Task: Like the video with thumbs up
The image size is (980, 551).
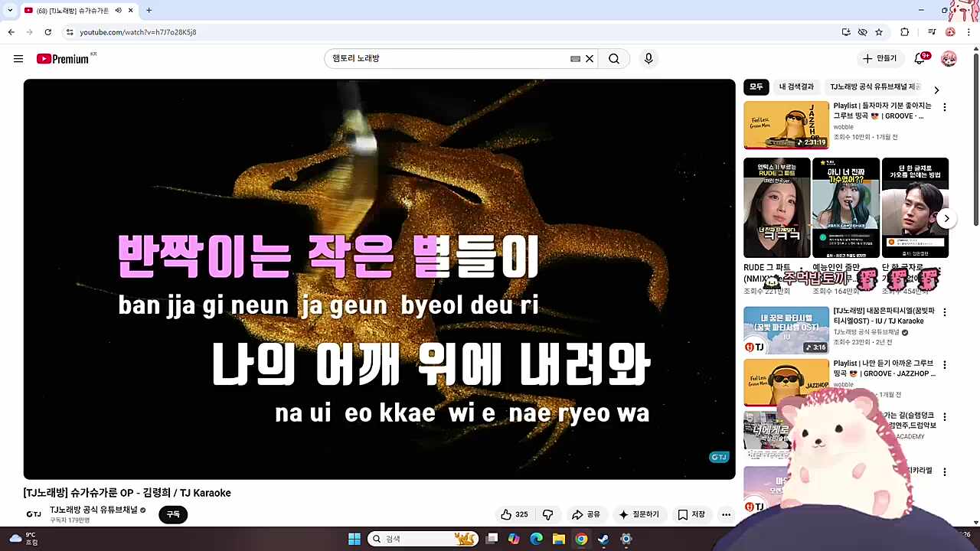Action: 514,515
